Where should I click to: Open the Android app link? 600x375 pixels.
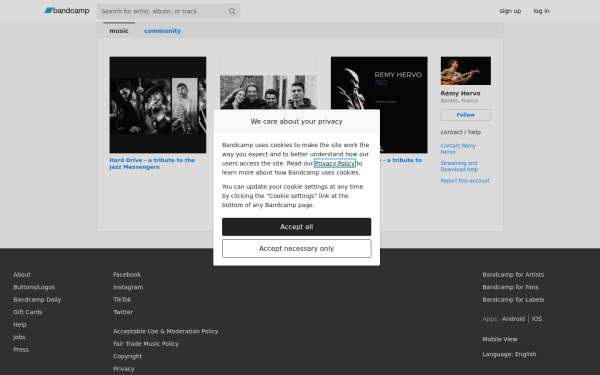(513, 319)
